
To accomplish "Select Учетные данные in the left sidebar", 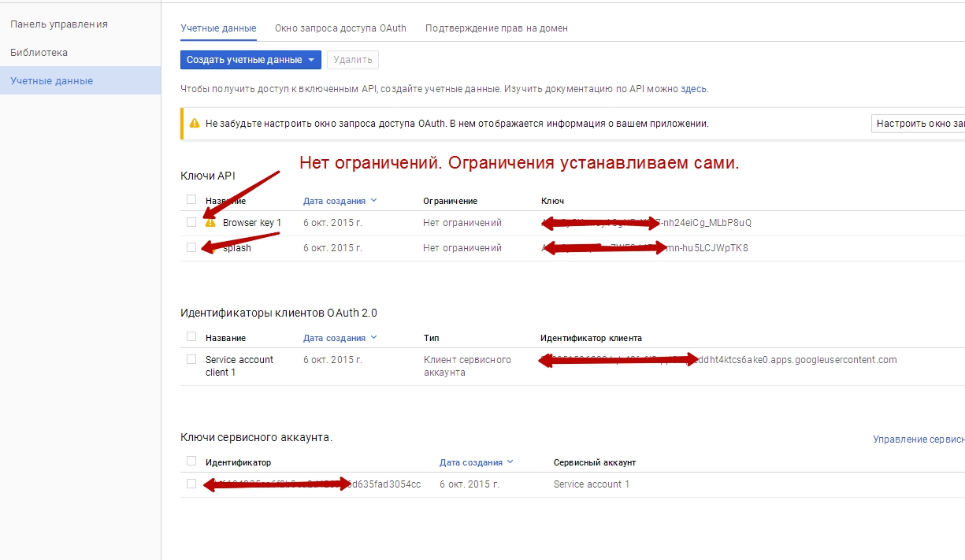I will 80,81.
